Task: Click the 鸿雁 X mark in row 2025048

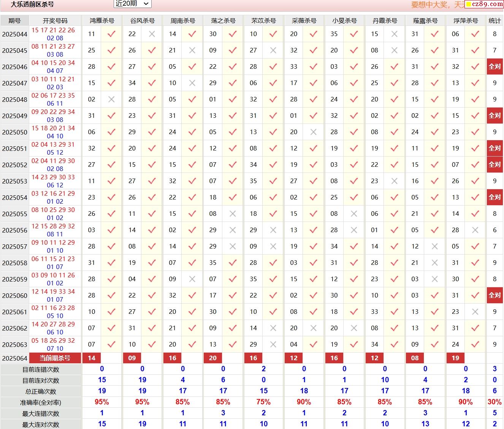Action: [111, 99]
